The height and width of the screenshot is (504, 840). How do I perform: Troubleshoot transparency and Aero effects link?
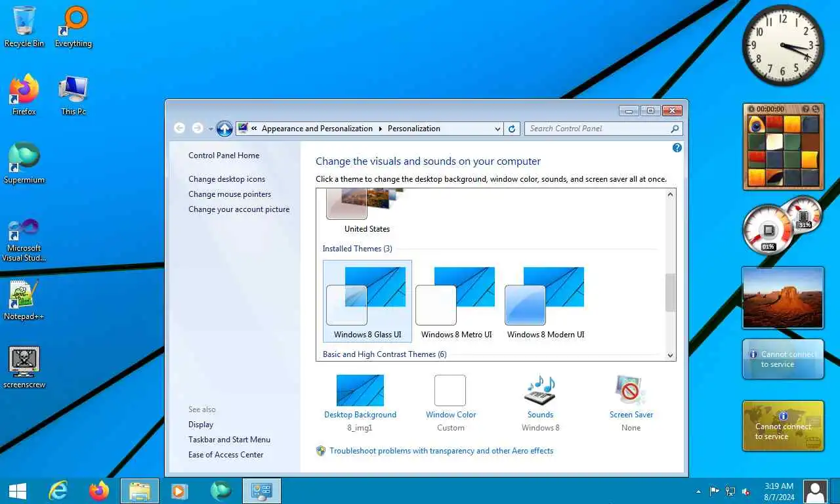(441, 451)
